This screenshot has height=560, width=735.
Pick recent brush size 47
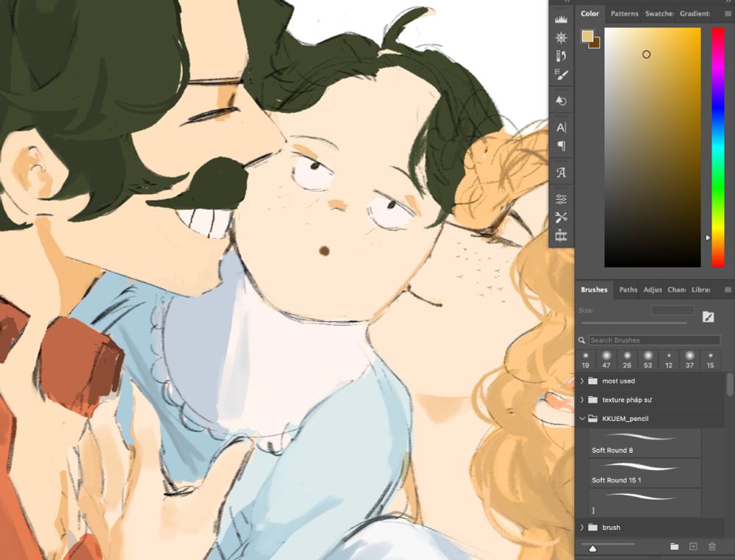[x=606, y=360]
